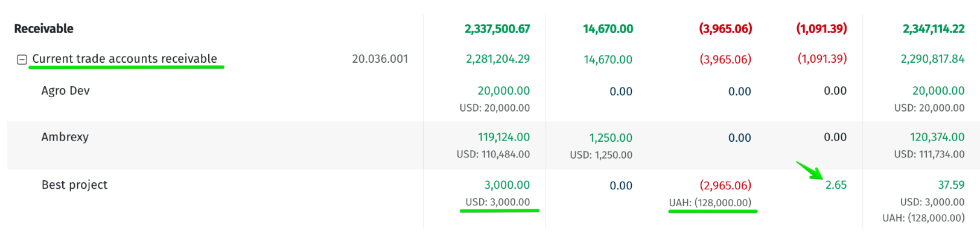The image size is (980, 234).
Task: Click 14,670.00 in Receivable row
Action: point(608,28)
